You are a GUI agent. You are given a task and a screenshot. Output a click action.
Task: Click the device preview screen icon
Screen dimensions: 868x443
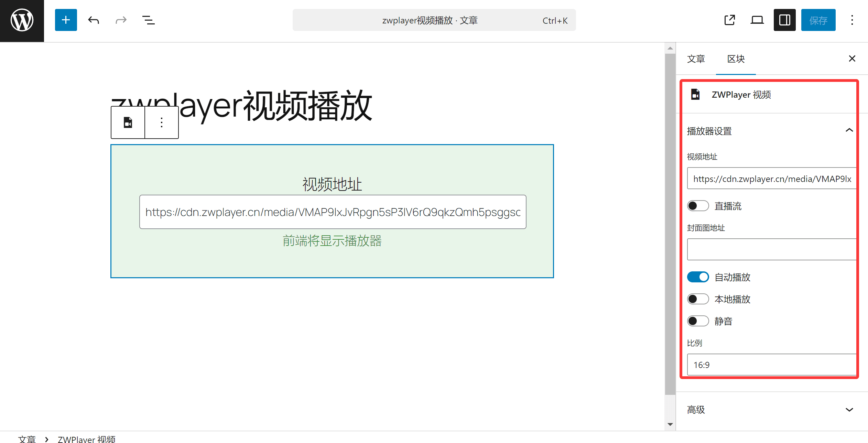click(x=757, y=20)
